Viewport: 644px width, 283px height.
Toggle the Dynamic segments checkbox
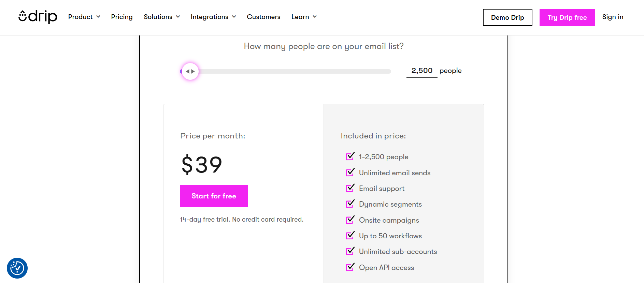click(x=350, y=204)
